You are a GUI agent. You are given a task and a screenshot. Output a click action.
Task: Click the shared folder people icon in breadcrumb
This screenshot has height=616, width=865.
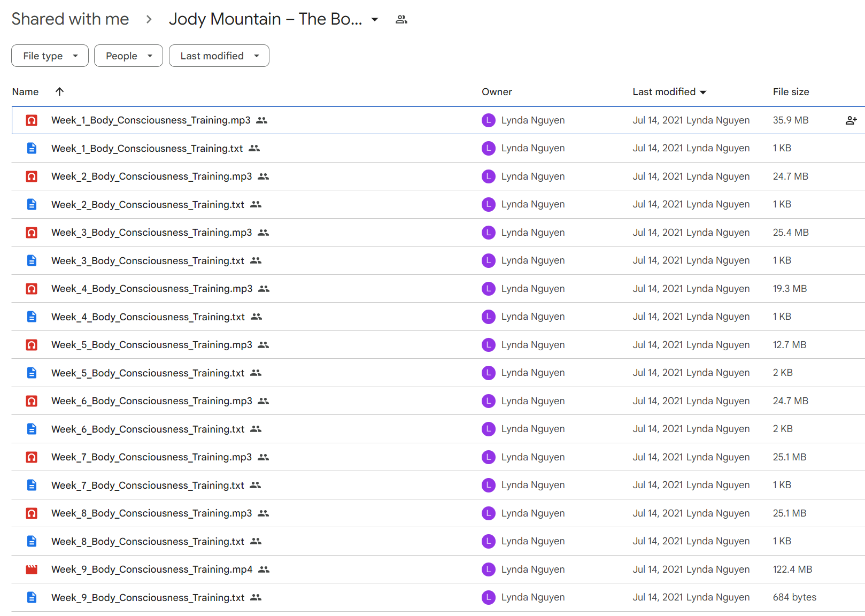point(401,20)
